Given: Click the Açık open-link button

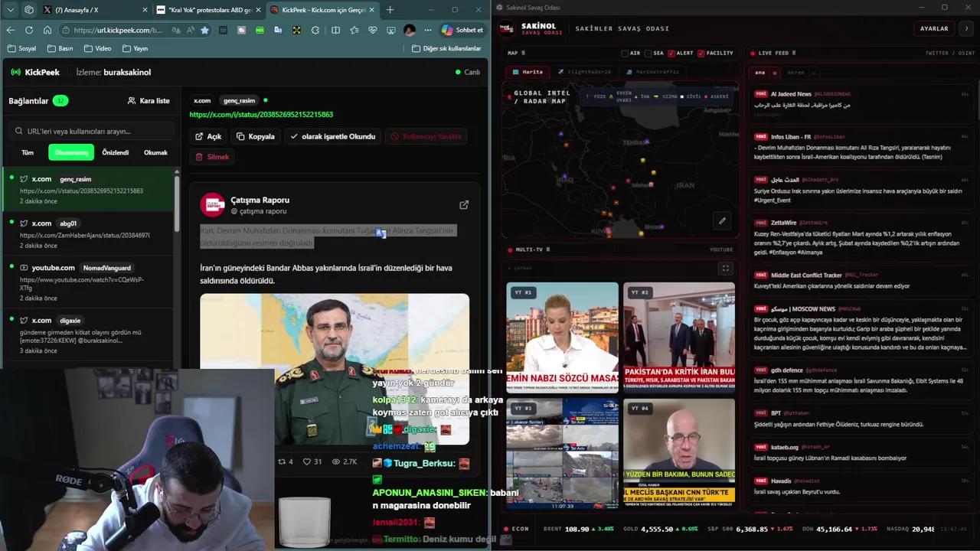Looking at the screenshot, I should click(208, 136).
